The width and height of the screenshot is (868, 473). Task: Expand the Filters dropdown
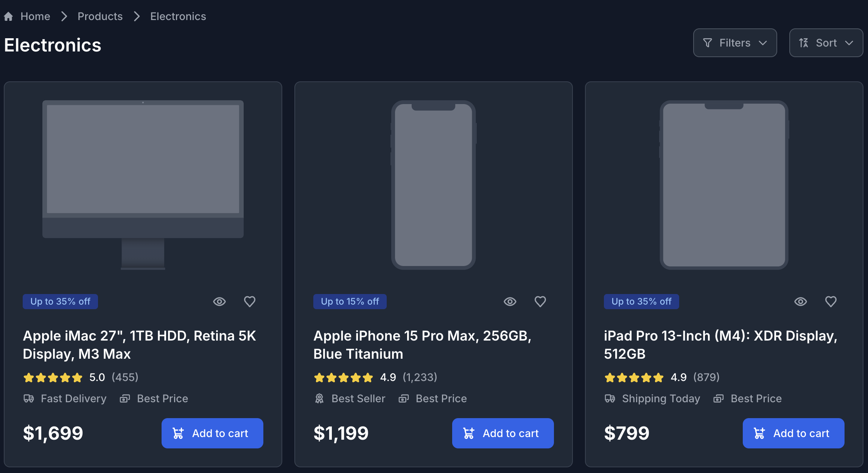[x=734, y=43]
